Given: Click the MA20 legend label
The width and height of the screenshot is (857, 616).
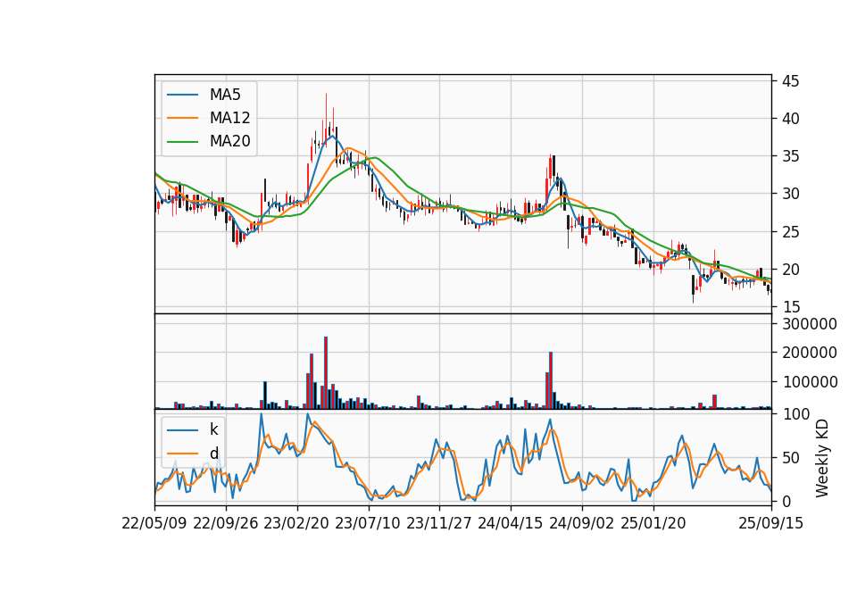Looking at the screenshot, I should [x=229, y=141].
